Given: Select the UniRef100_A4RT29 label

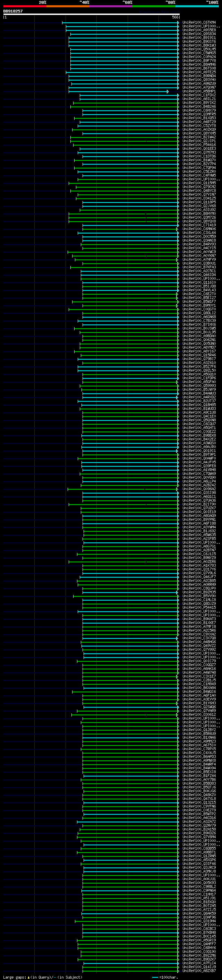Looking at the screenshot, I should click(x=199, y=122).
